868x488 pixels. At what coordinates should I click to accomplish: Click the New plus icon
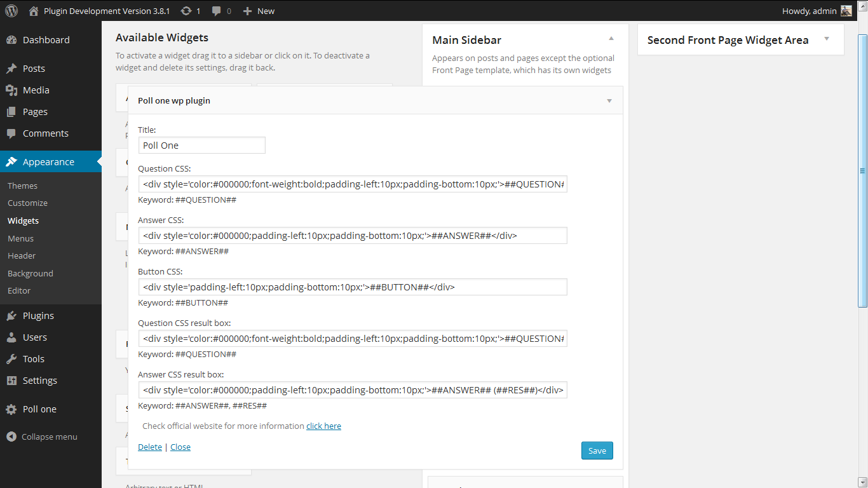247,11
